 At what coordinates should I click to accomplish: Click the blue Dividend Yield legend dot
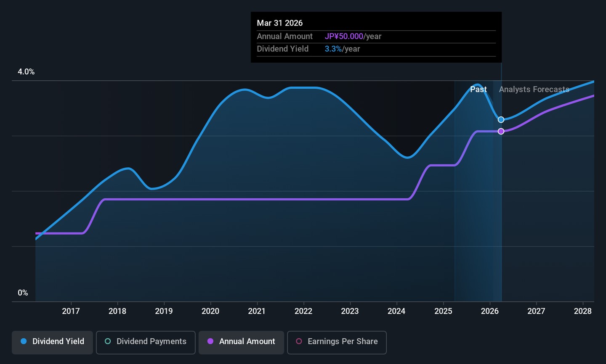click(x=24, y=341)
